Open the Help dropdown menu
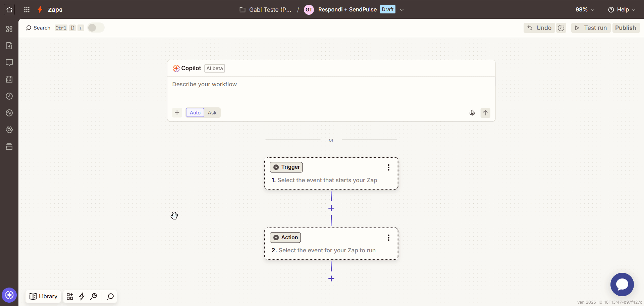 (x=622, y=10)
